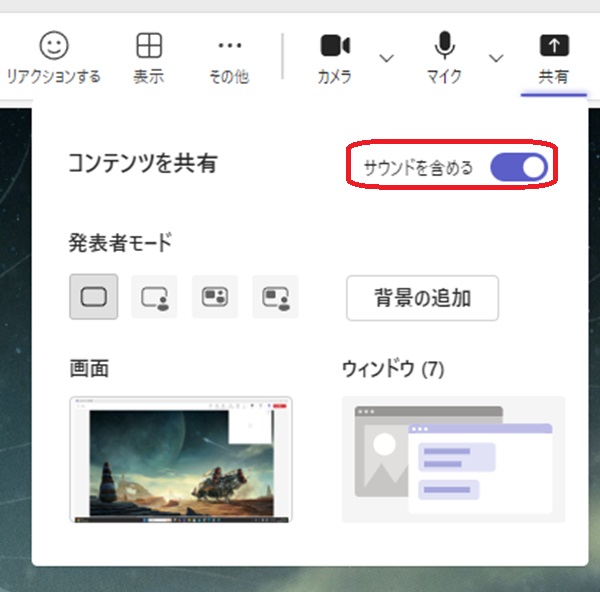
Task: Click the 背景の追加 button
Action: pyautogui.click(x=422, y=298)
